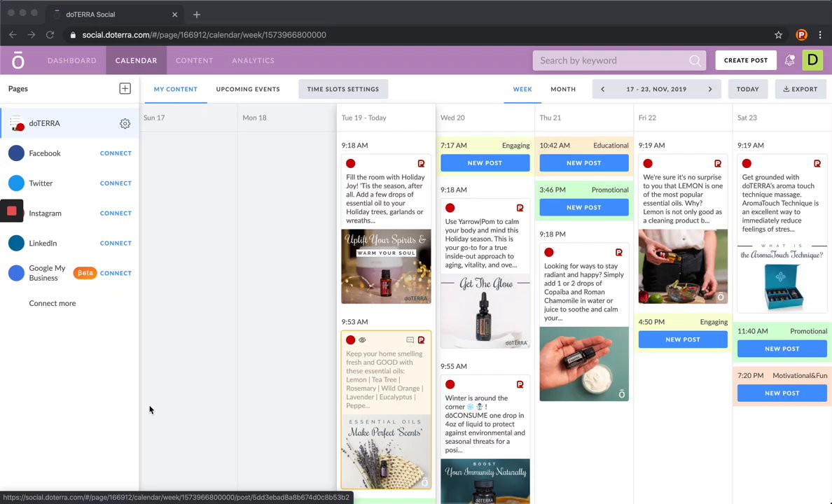Switch to Upcoming Events tab
The width and height of the screenshot is (832, 504).
coord(248,89)
